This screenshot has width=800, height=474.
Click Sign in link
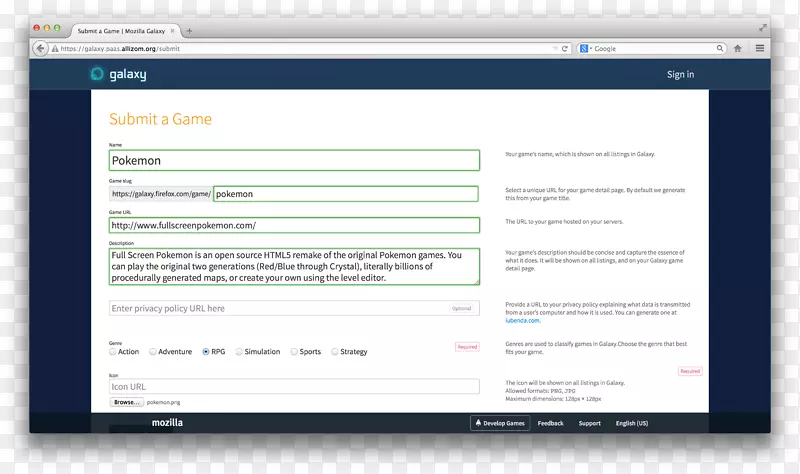tap(680, 74)
